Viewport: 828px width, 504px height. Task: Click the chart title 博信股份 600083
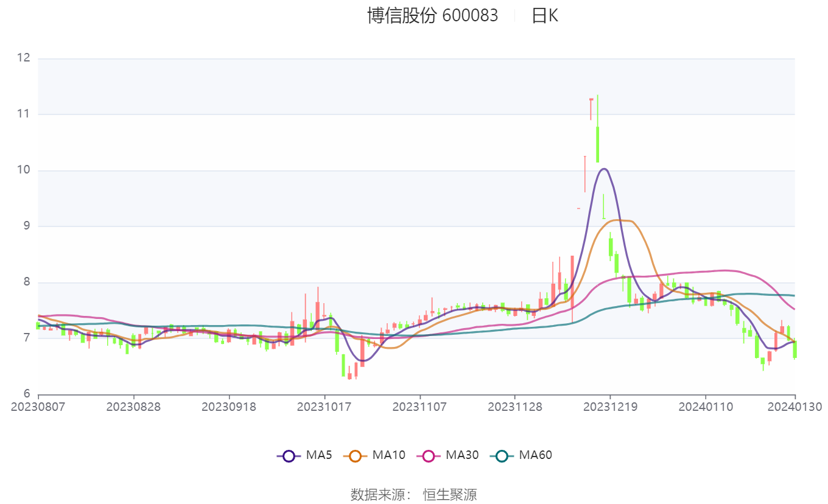coord(432,15)
